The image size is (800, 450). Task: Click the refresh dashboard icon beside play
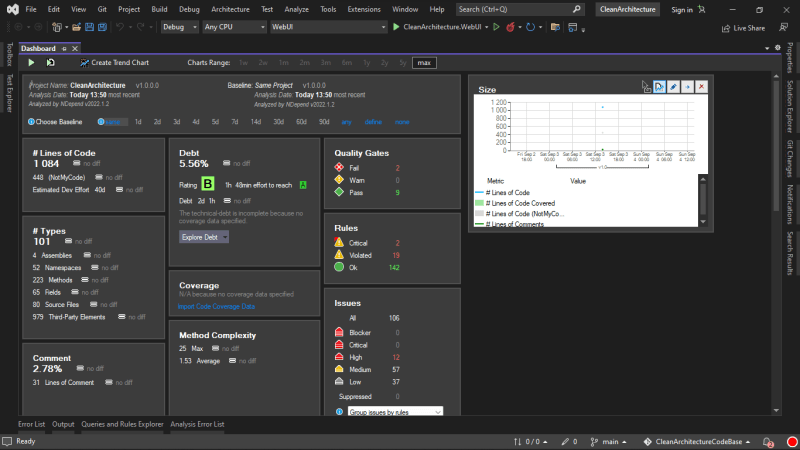coord(51,63)
